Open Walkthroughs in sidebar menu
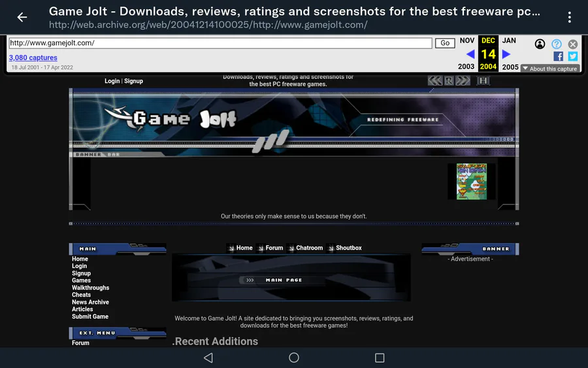This screenshot has width=588, height=368. (90, 288)
